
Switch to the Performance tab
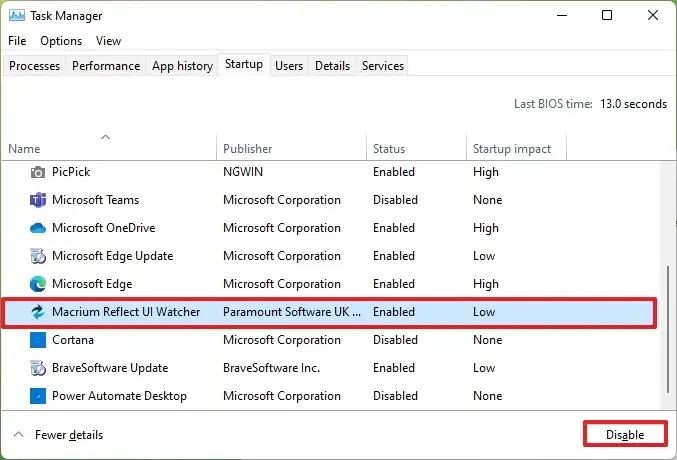tap(106, 66)
